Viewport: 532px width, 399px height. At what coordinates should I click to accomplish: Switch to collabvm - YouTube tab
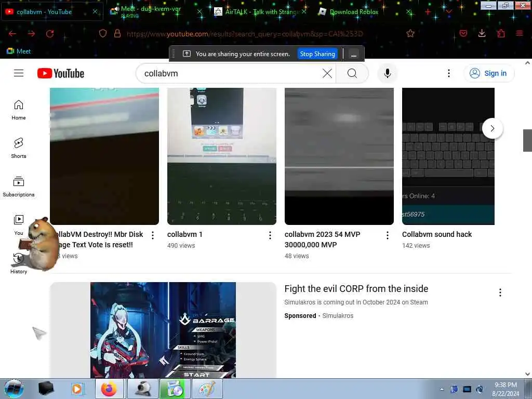pyautogui.click(x=51, y=12)
